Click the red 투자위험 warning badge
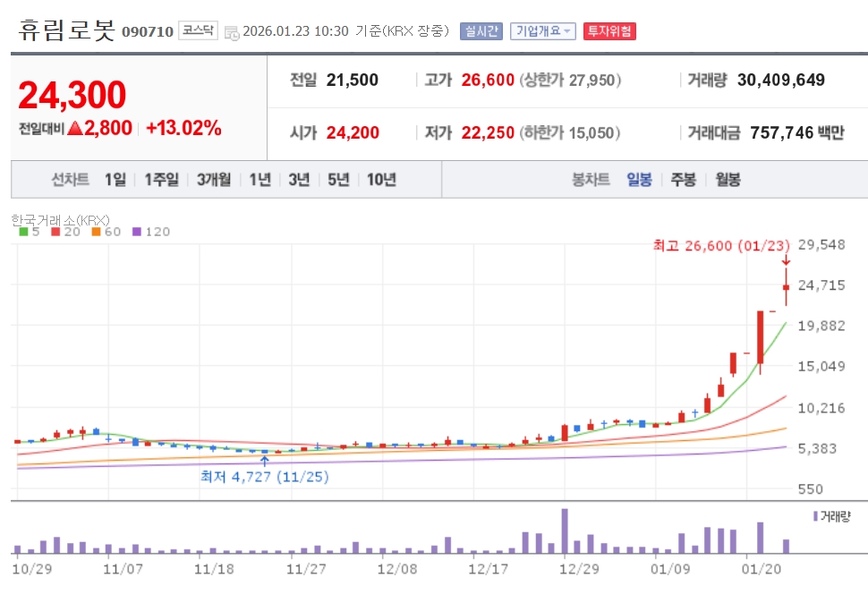Image resolution: width=868 pixels, height=594 pixels. coord(609,31)
